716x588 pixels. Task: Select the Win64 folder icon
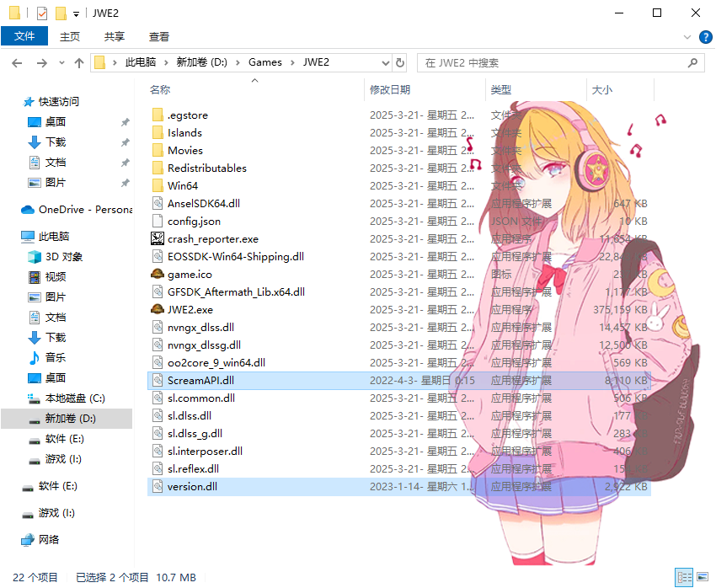[x=157, y=186]
